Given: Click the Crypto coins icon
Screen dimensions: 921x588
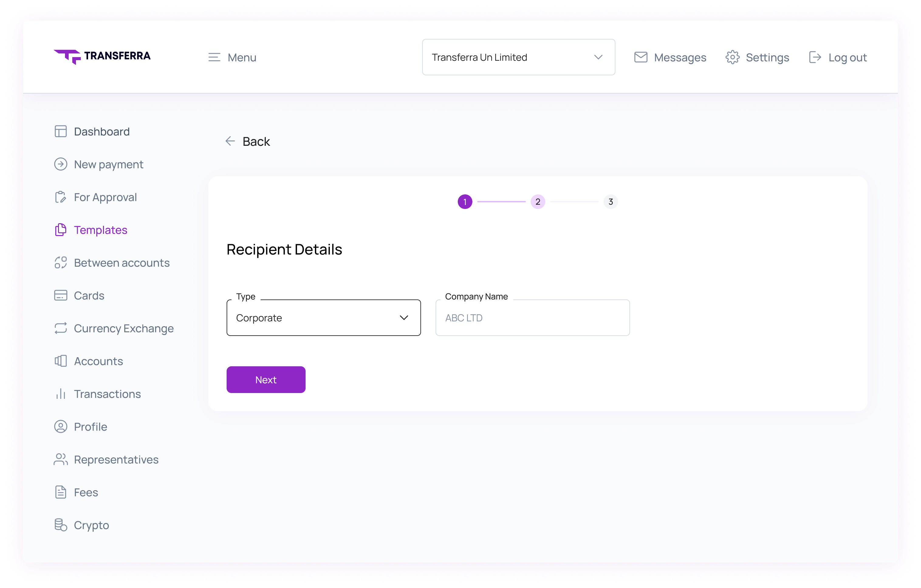Looking at the screenshot, I should click(x=60, y=525).
